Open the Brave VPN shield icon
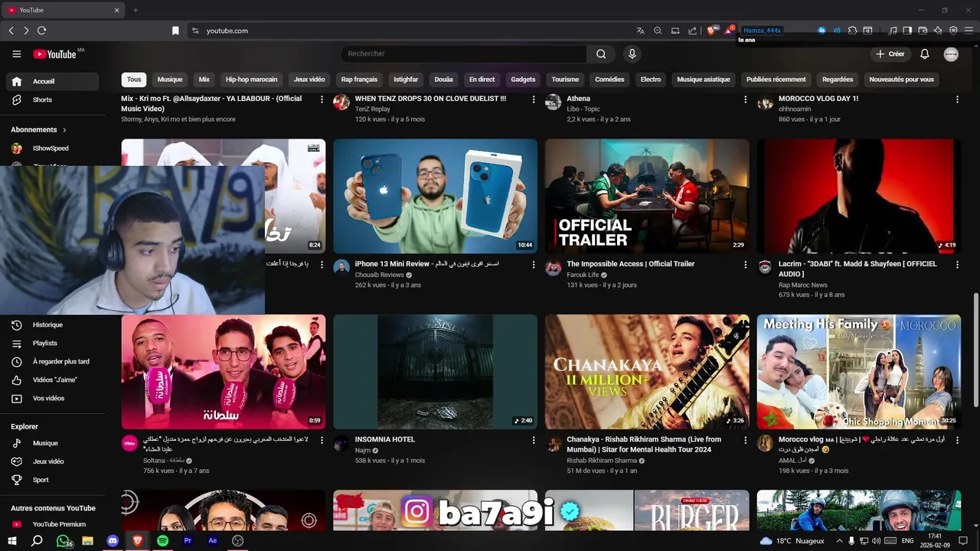Image resolution: width=980 pixels, height=551 pixels. pos(953,31)
